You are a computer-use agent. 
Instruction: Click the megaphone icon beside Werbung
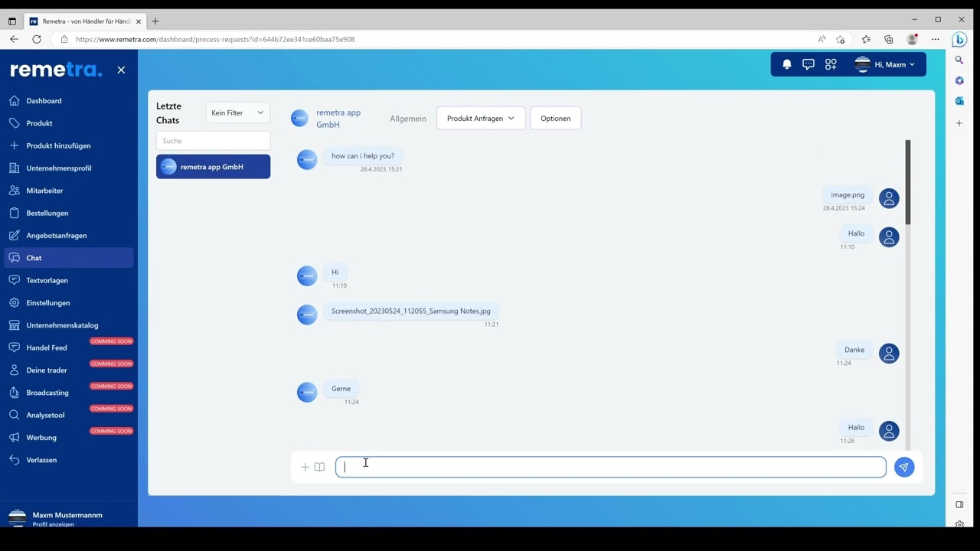[14, 437]
